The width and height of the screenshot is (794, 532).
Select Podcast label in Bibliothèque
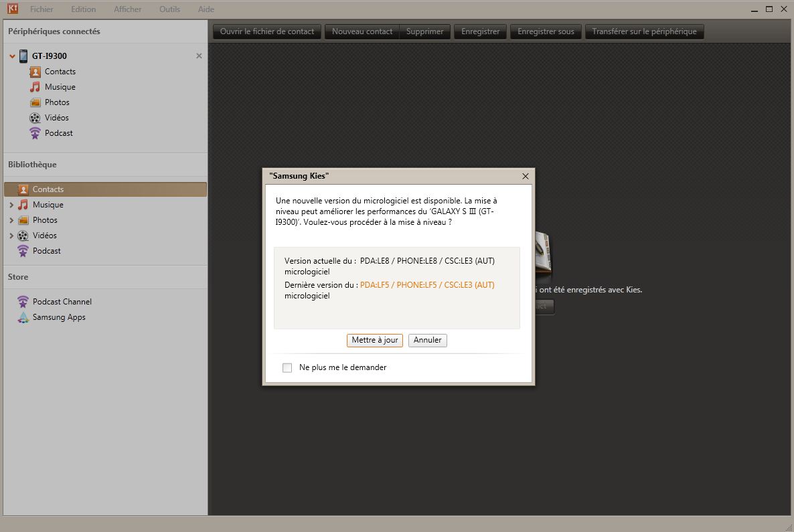pos(47,251)
